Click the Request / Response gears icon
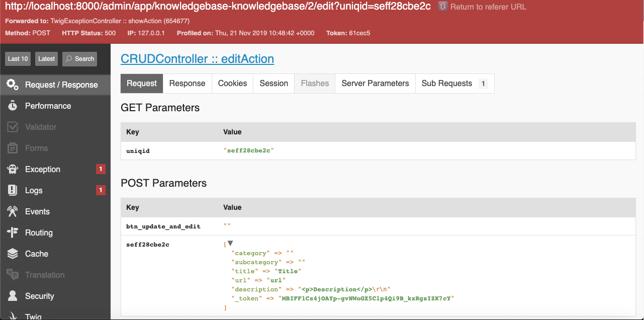 (13, 85)
